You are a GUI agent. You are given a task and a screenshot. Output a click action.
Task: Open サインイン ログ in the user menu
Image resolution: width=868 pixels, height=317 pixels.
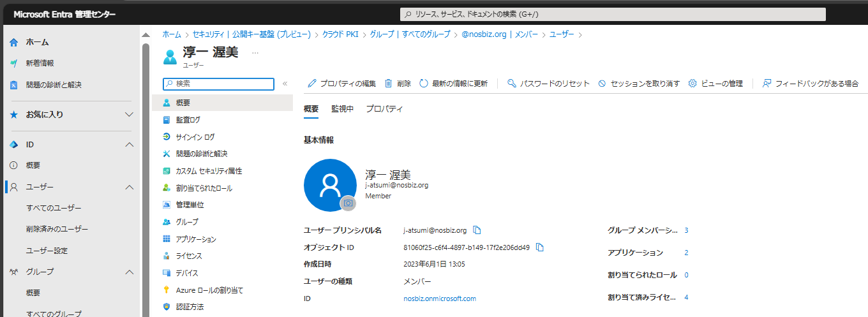click(x=195, y=137)
